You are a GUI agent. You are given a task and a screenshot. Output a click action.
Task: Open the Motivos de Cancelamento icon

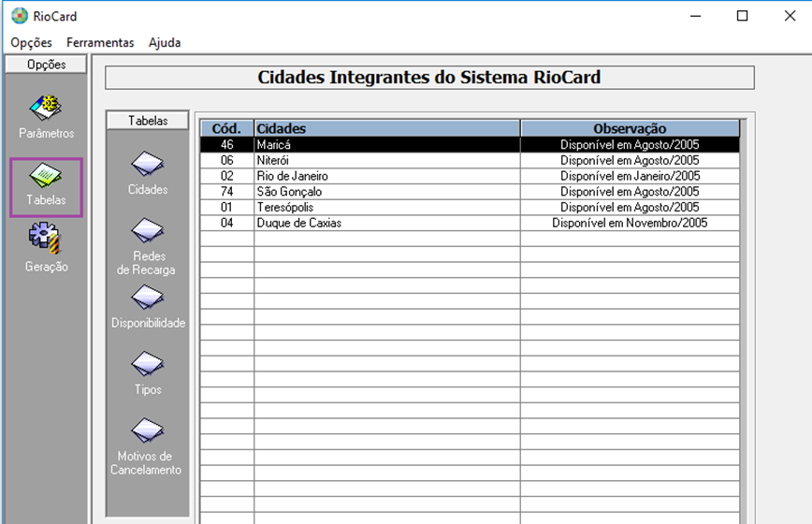pos(148,430)
